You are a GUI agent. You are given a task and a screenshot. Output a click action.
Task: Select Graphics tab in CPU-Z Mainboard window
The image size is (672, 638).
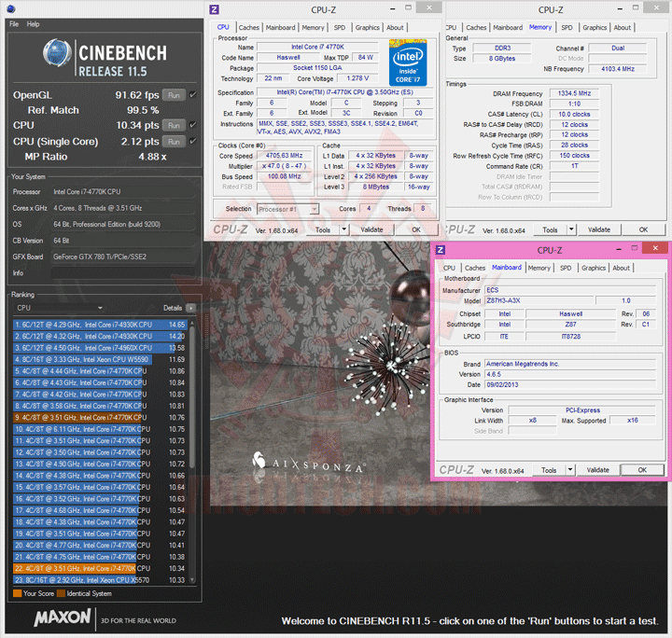[x=594, y=268]
